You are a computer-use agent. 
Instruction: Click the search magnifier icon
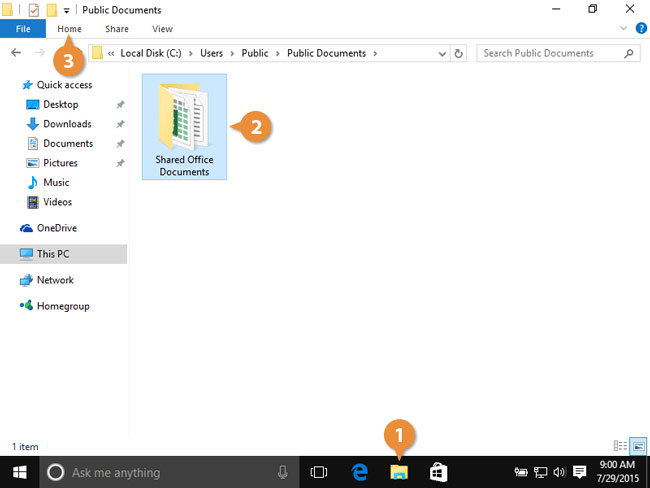(628, 53)
